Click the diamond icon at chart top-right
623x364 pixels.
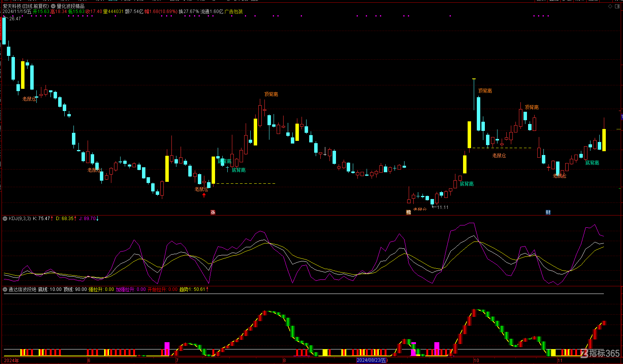click(610, 7)
